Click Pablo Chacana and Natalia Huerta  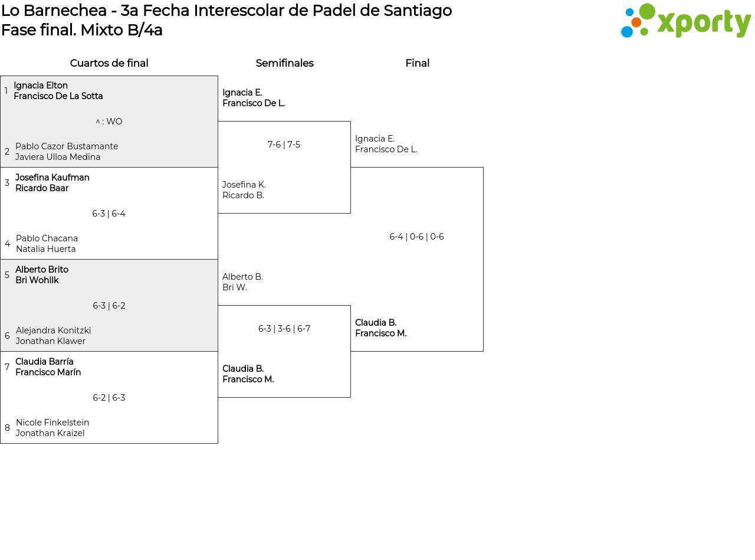pos(47,244)
